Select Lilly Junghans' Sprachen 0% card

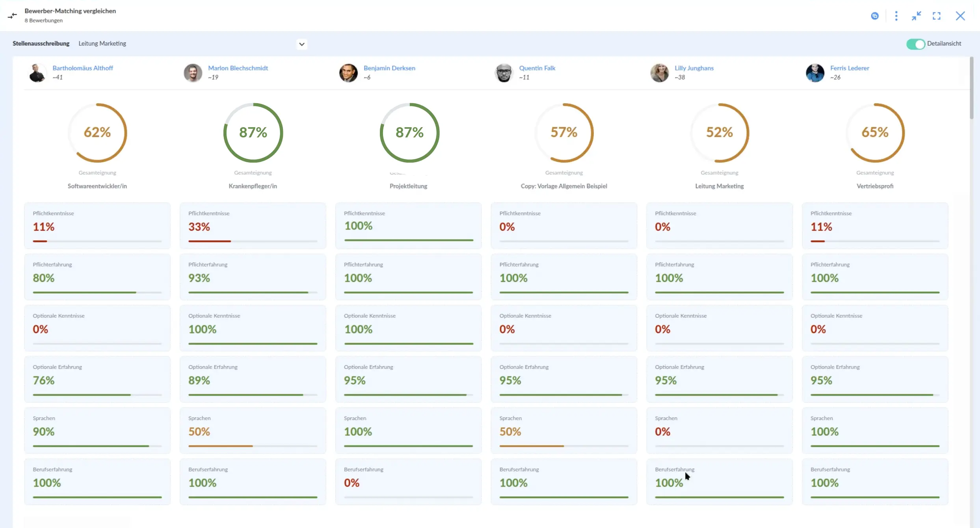[719, 430]
